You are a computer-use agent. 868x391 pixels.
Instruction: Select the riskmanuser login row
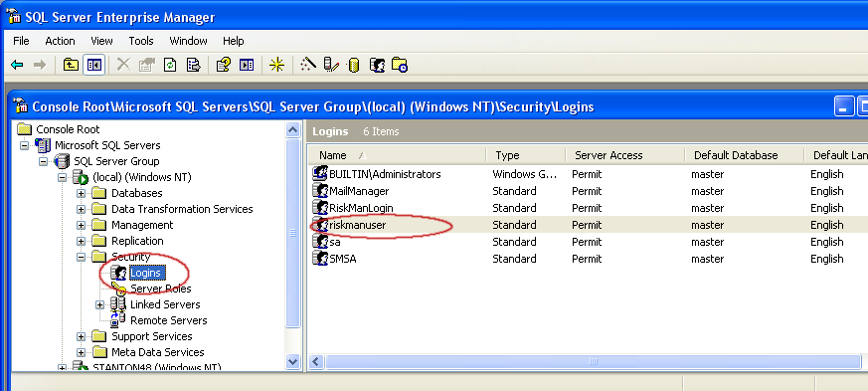tap(588, 225)
